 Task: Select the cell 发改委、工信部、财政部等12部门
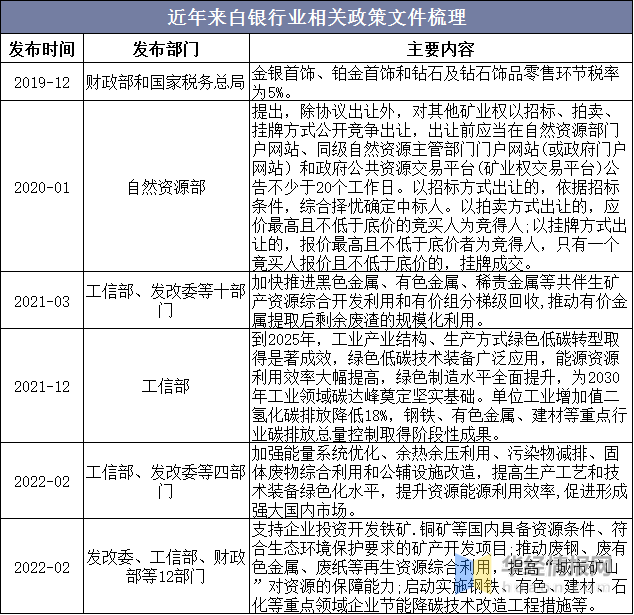pos(166,567)
